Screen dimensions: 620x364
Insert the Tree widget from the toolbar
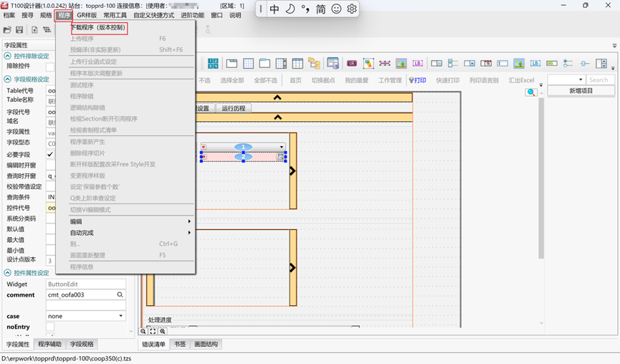pos(315,63)
